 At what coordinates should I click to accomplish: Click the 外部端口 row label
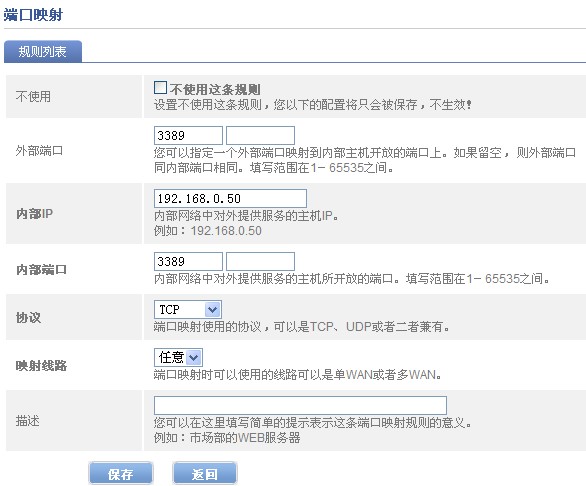[x=39, y=151]
